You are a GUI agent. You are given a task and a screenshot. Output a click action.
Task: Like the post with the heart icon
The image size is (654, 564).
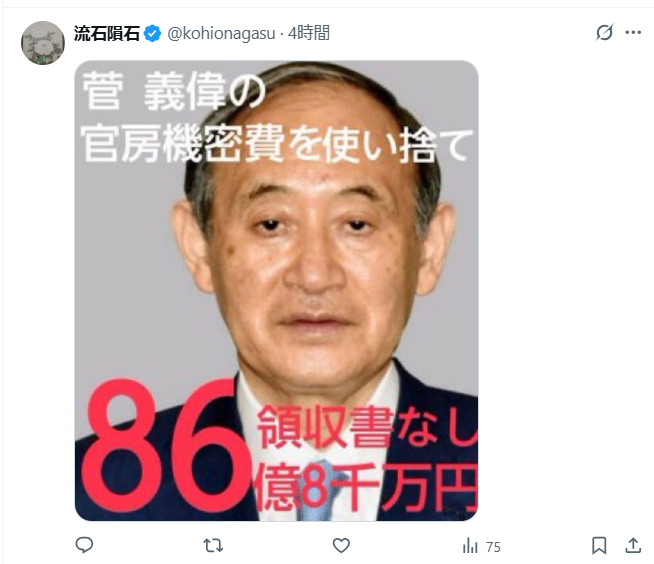pyautogui.click(x=341, y=545)
